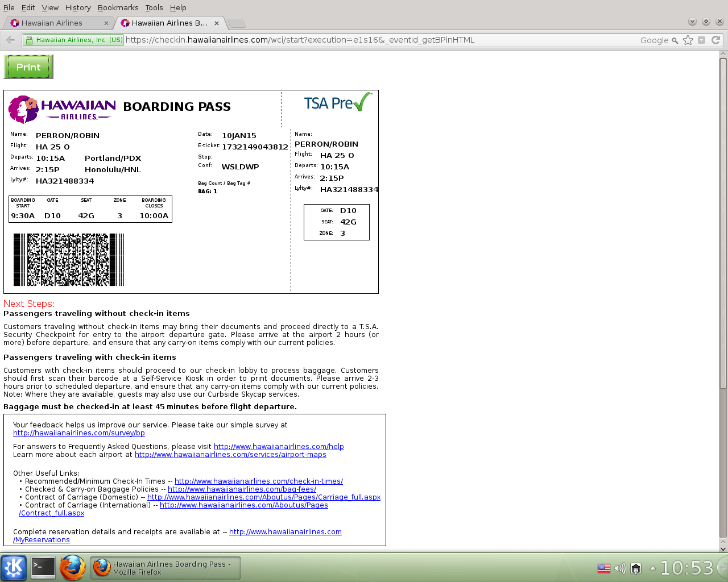Click the Hawaiian Airlines logo on the boarding pass

click(x=62, y=109)
